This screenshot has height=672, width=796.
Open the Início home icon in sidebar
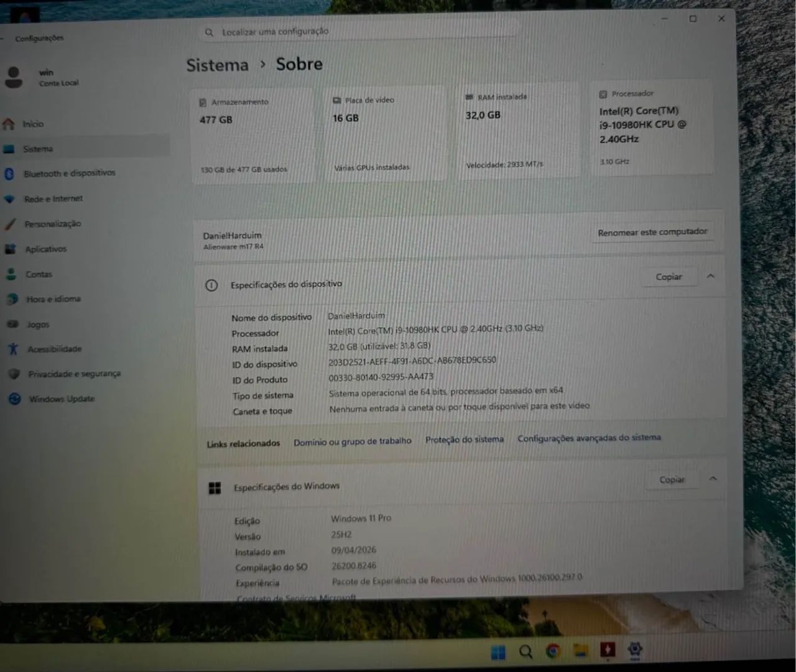click(x=8, y=124)
